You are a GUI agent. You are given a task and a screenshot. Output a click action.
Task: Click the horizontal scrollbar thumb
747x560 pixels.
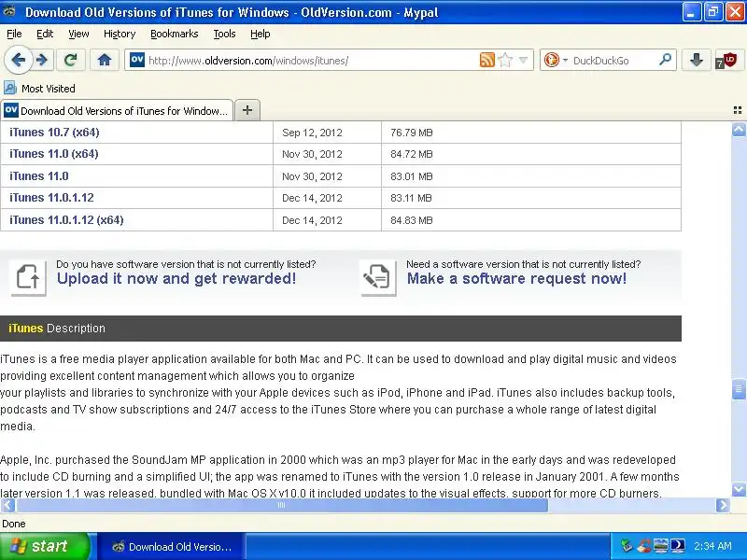pos(282,505)
